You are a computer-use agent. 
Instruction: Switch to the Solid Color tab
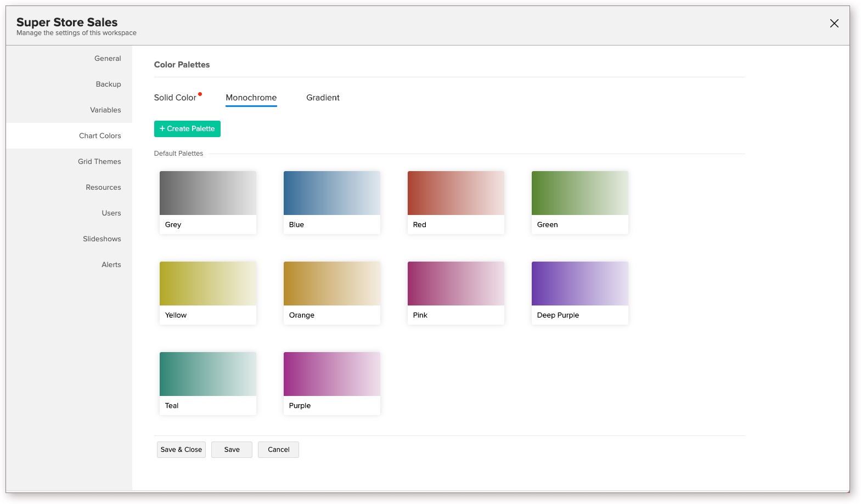[175, 98]
